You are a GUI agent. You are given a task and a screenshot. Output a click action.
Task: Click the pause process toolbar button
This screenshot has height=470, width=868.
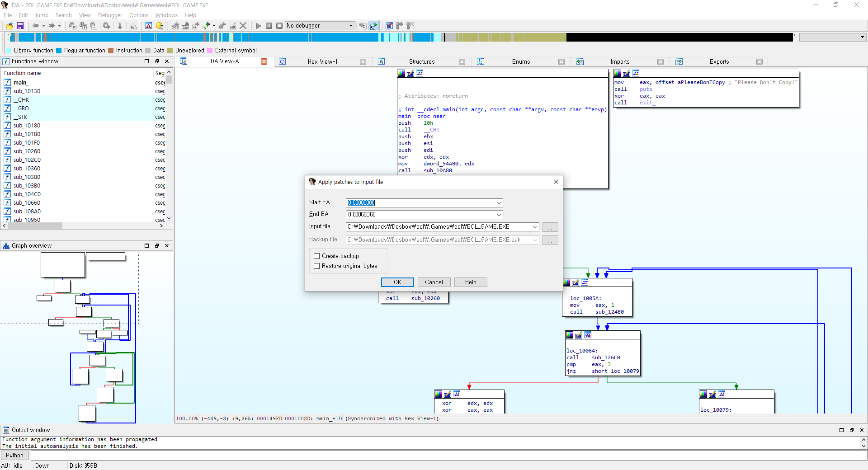pyautogui.click(x=269, y=26)
